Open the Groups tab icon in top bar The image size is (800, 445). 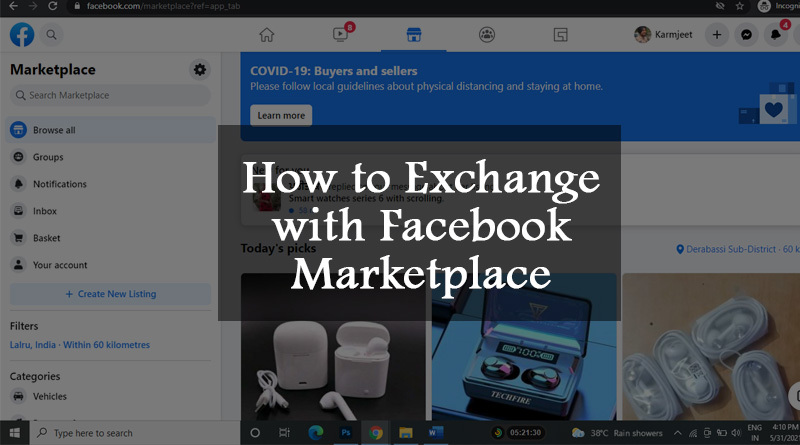point(487,35)
